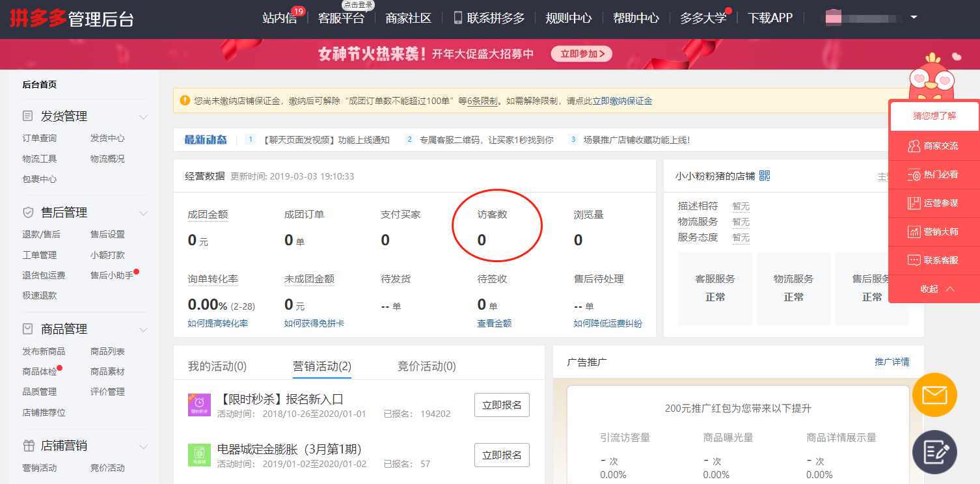980x484 pixels.
Task: Switch to 竞价活动(0) tab
Action: [x=427, y=366]
